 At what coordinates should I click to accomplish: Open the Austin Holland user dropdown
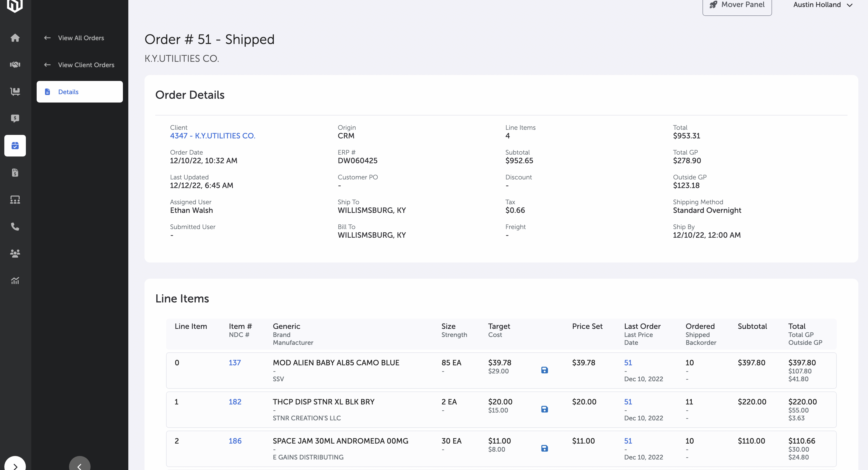[x=822, y=5]
